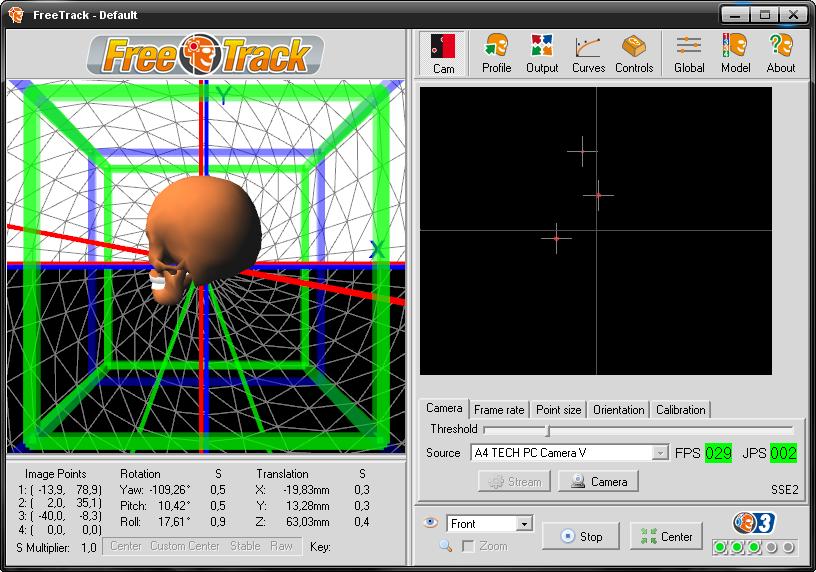Viewport: 816px width, 572px height.
Task: Open the Global settings icon
Action: (689, 54)
